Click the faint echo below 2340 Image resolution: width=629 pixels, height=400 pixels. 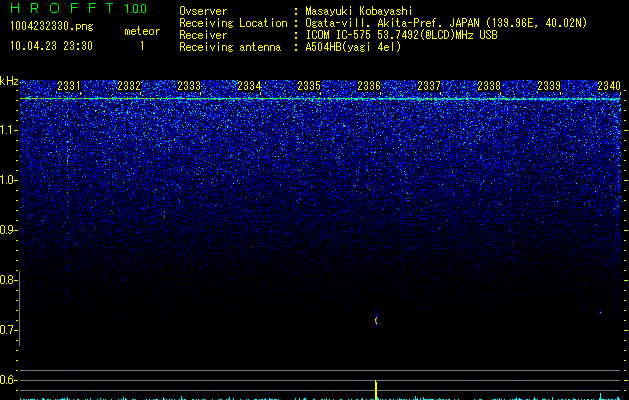pos(601,312)
